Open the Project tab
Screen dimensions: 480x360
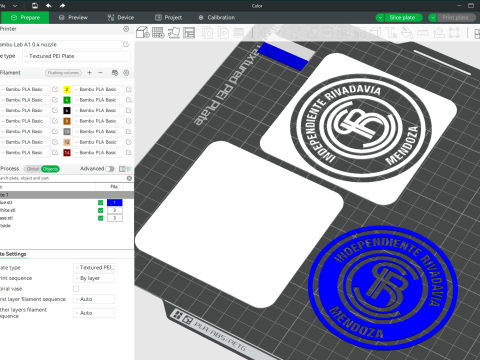(169, 18)
